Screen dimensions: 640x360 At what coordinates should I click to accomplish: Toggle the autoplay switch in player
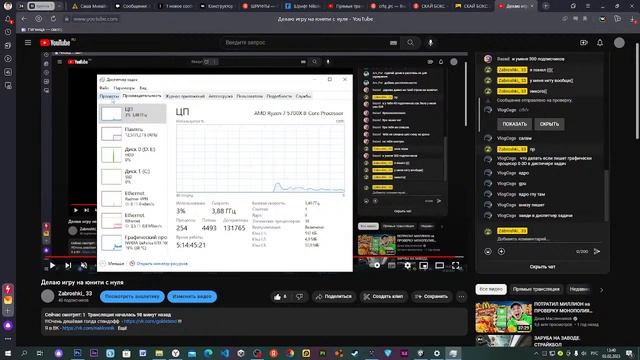coord(376,265)
